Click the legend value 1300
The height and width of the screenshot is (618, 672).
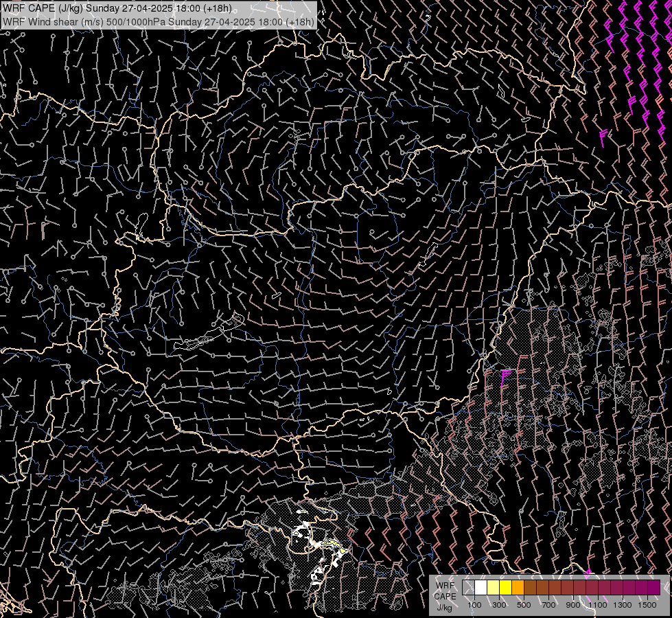point(623,605)
